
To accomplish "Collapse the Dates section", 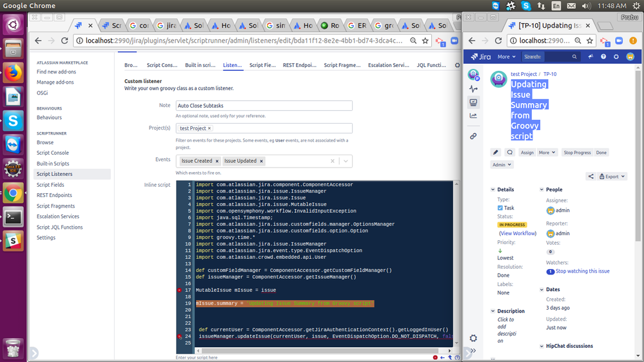I will (542, 289).
